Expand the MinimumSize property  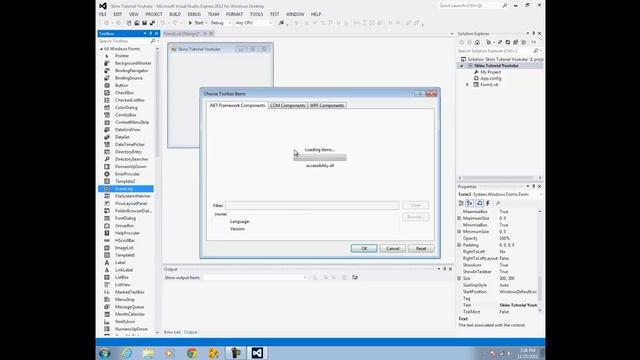point(459,231)
